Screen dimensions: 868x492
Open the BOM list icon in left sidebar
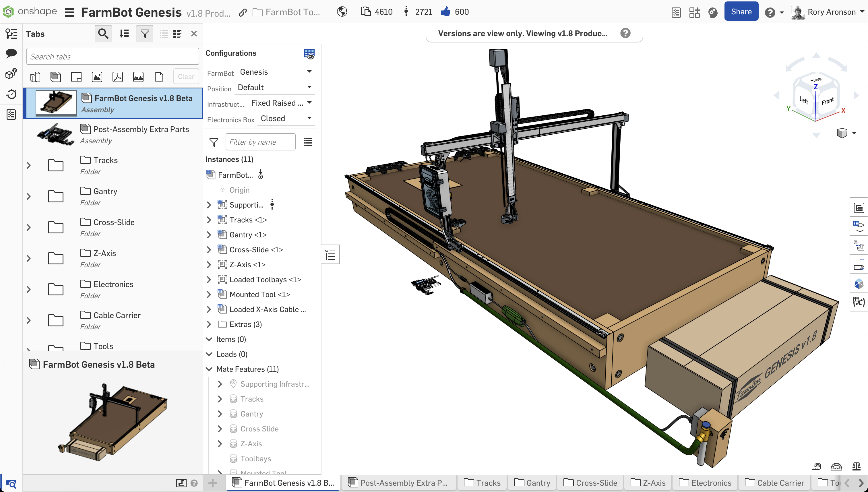[11, 115]
